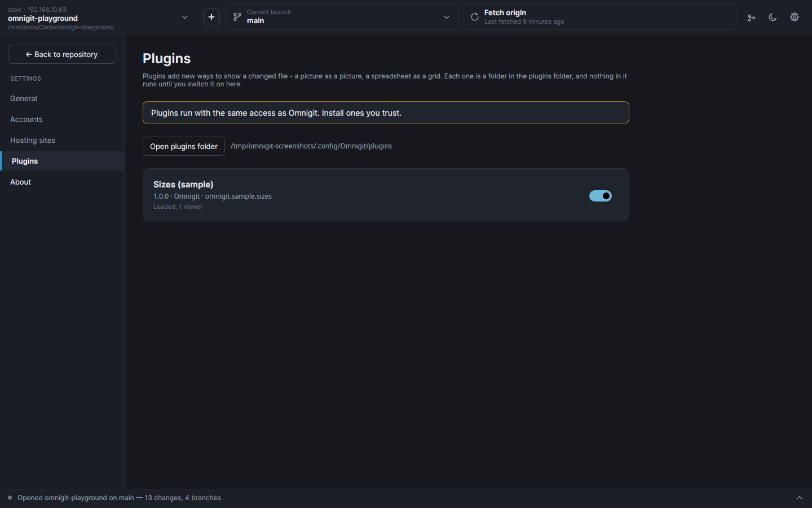Viewport: 812px width, 508px height.
Task: Toggle dark mode with the moon icon
Action: point(773,17)
